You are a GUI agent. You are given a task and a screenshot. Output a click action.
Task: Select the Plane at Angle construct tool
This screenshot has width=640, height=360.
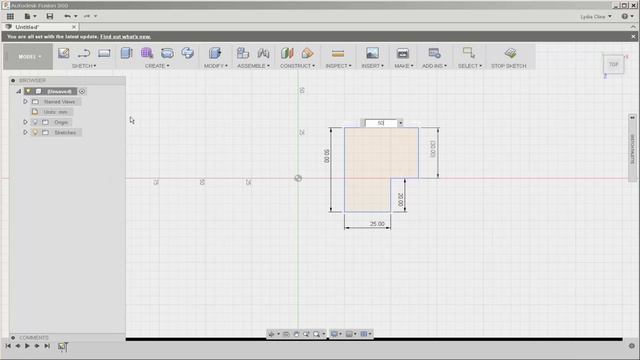[307, 53]
